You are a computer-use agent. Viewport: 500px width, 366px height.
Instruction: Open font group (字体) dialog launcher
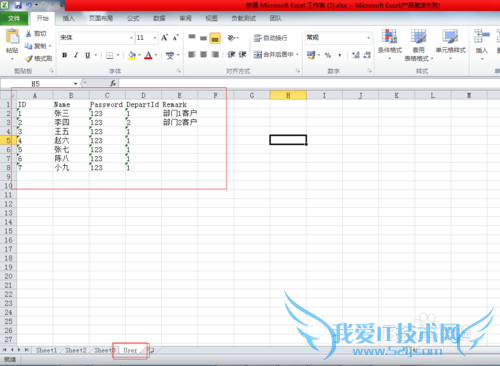click(x=179, y=71)
